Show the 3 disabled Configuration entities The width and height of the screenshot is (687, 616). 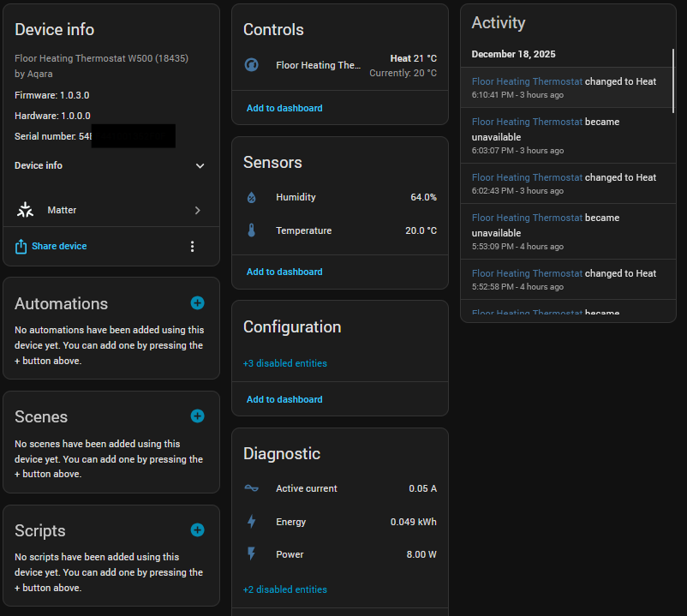285,363
